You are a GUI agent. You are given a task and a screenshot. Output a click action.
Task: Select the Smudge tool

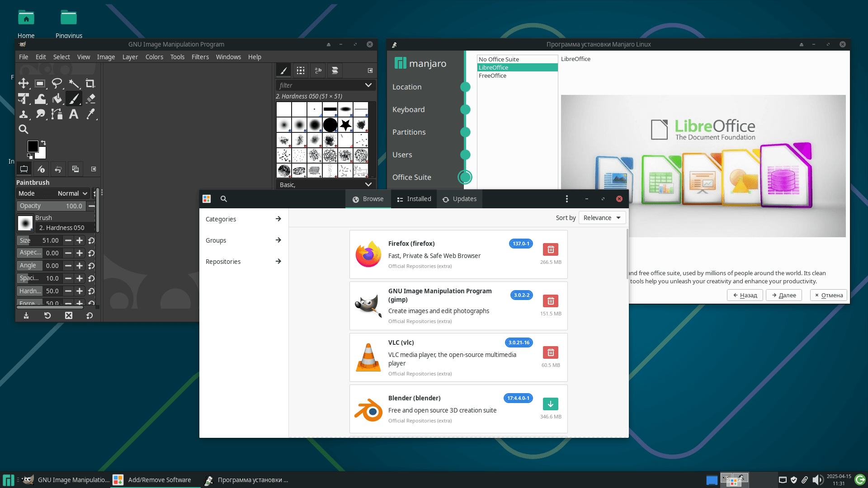pos(40,114)
